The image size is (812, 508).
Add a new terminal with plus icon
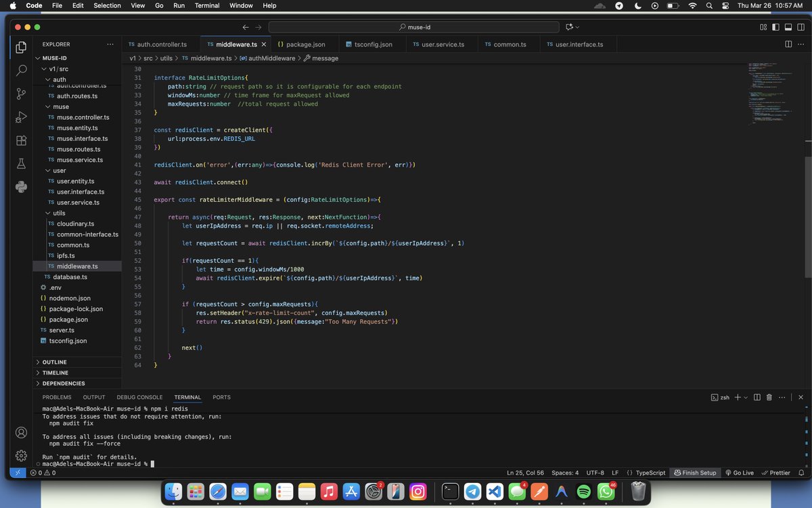(738, 398)
